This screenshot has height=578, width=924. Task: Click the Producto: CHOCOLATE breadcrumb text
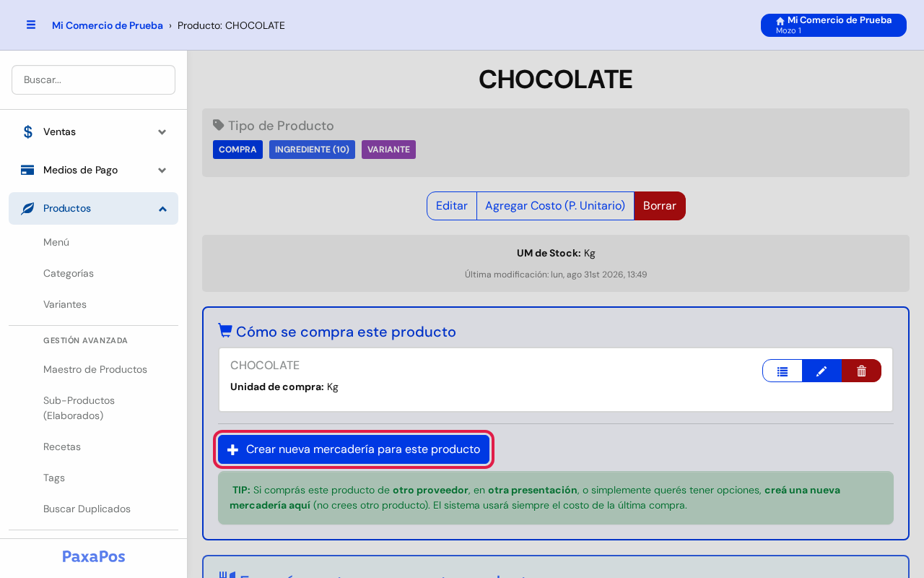point(231,25)
